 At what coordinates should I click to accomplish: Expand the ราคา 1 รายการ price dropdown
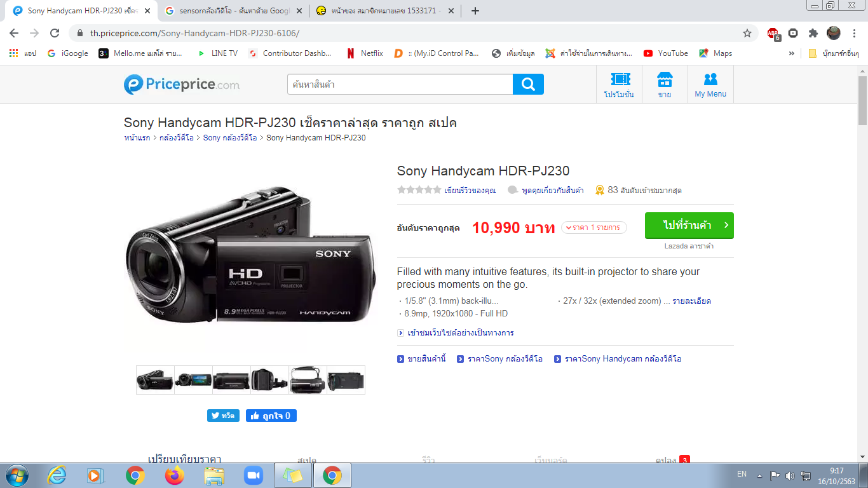[x=594, y=227]
